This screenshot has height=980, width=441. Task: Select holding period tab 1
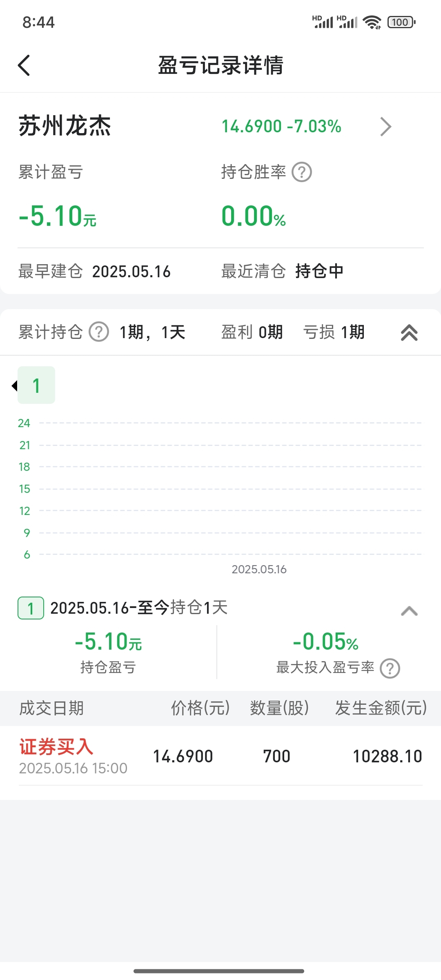pos(36,385)
